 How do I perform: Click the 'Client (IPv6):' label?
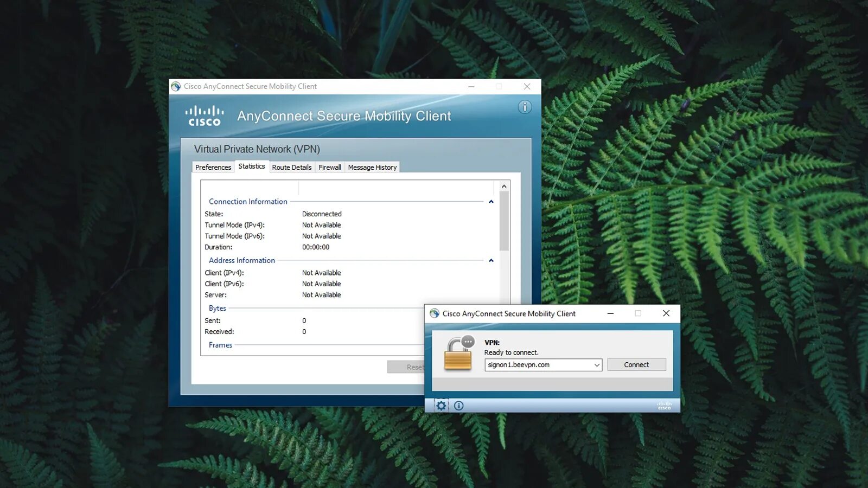[x=225, y=284]
